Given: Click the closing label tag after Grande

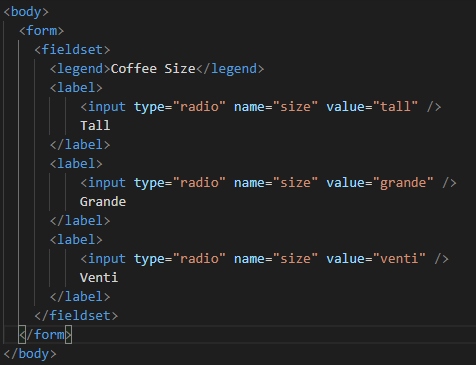Looking at the screenshot, I should (80, 221).
